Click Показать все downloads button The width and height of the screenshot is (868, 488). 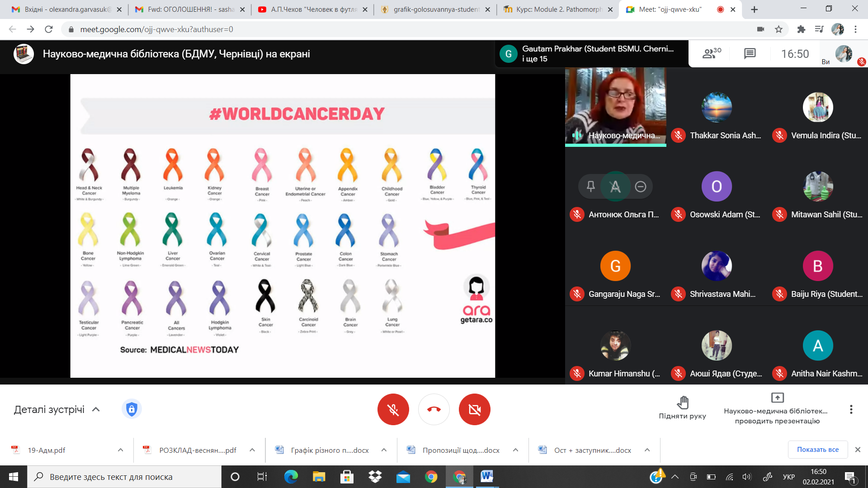coord(817,450)
